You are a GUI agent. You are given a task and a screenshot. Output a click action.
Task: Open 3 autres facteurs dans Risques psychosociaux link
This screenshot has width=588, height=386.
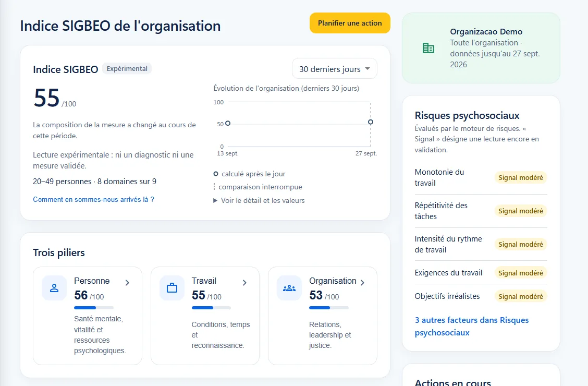471,326
